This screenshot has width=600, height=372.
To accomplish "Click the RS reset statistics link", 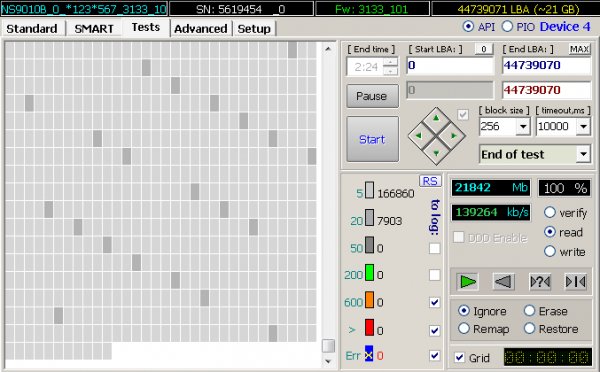I will [x=430, y=181].
